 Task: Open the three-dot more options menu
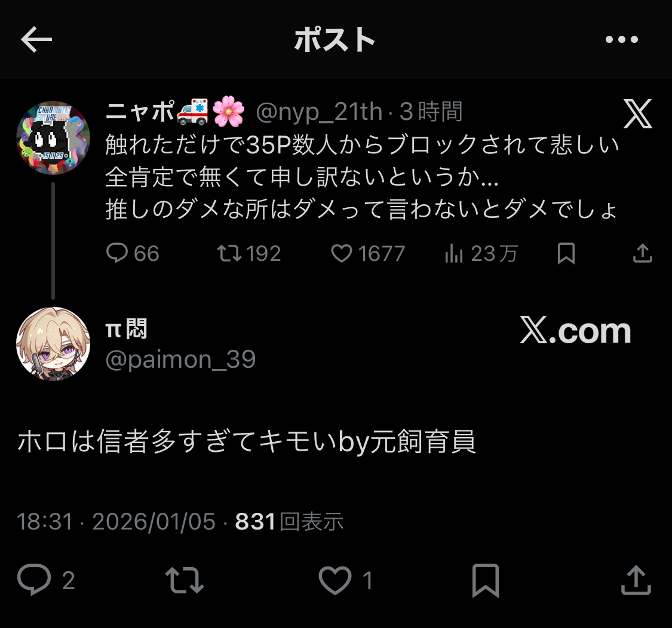621,39
